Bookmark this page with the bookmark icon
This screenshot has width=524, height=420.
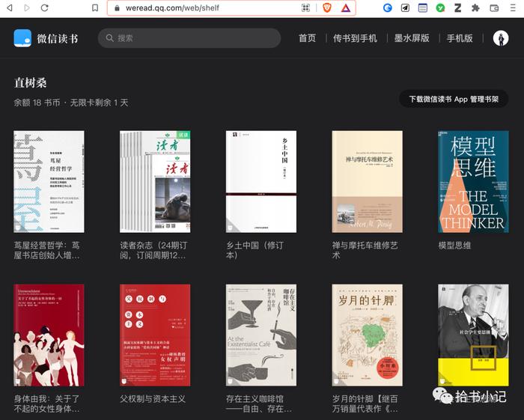coord(95,7)
